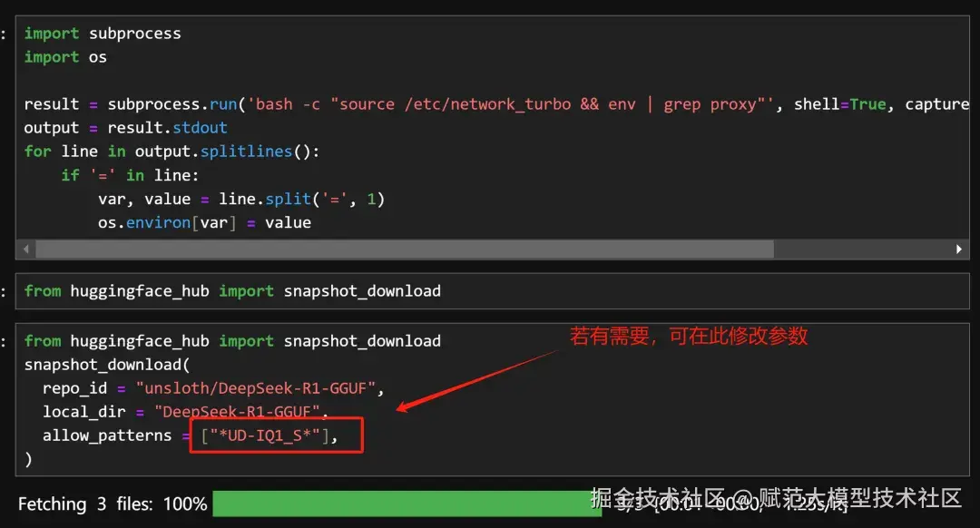Click the horizontal scrollbar right arrow
Screen dimensions: 980x528
959,249
